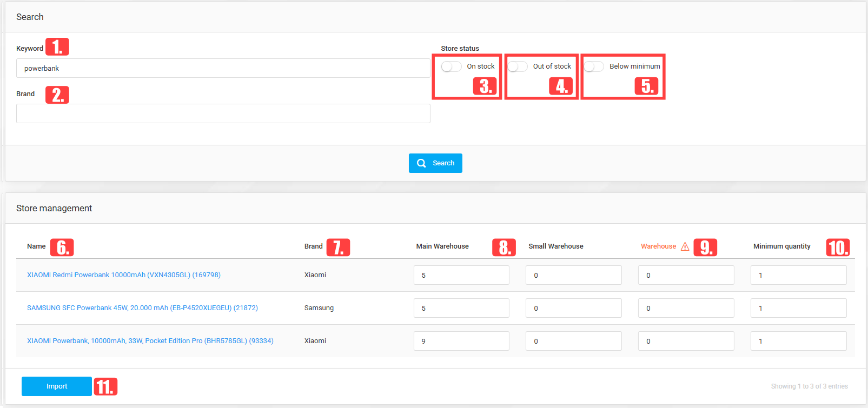Sort by the Brand column header
Image resolution: width=868 pixels, height=408 pixels.
313,246
